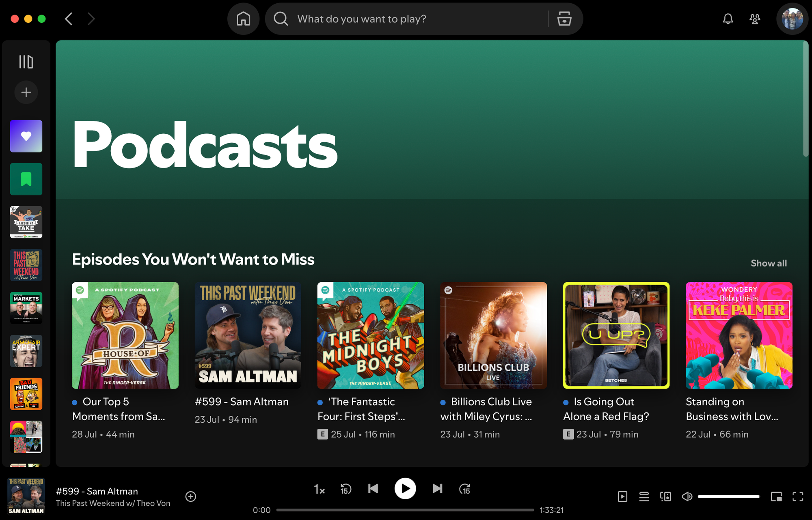Open Pardon My Take in sidebar

(x=26, y=222)
